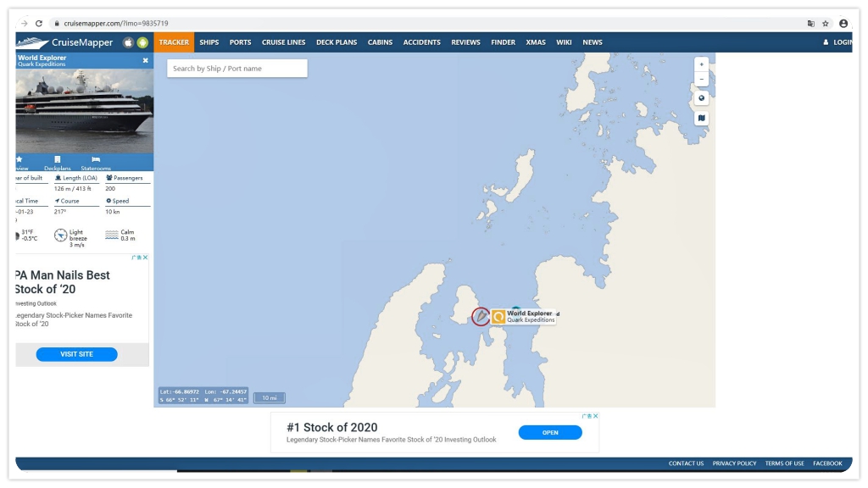Open the CABINS menu
The width and height of the screenshot is (868, 488).
[x=381, y=42]
